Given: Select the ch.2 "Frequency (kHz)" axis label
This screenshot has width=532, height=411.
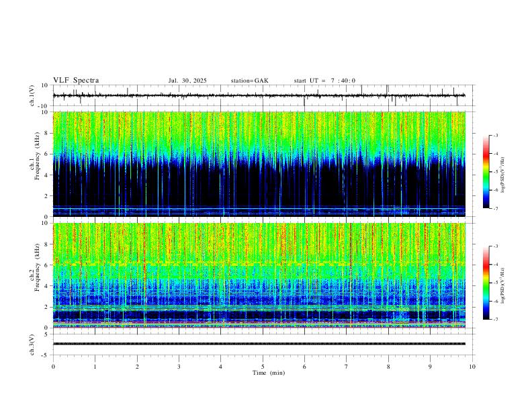Looking at the screenshot, I should pyautogui.click(x=38, y=267).
